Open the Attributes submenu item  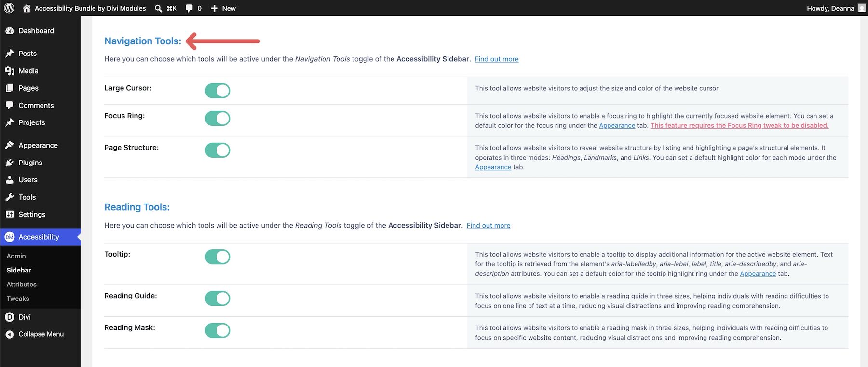click(22, 285)
